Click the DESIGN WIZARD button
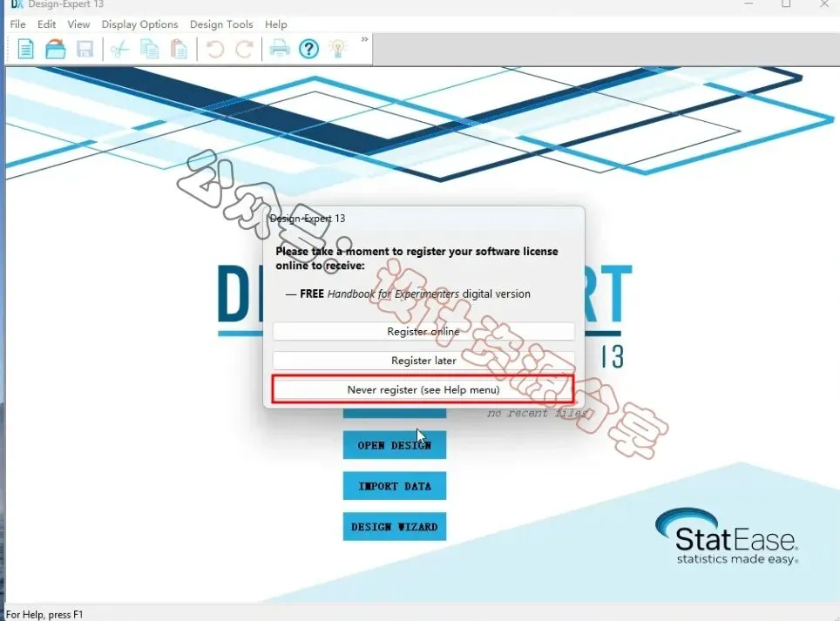Image resolution: width=840 pixels, height=621 pixels. click(x=394, y=527)
